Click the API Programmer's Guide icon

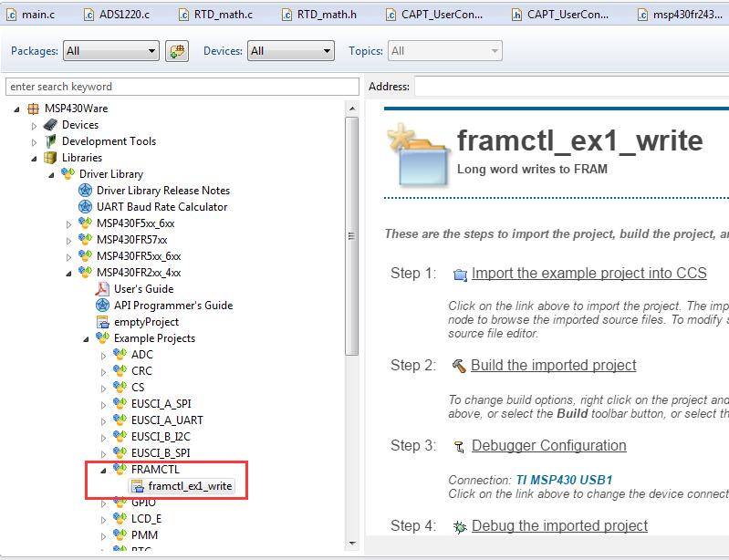pyautogui.click(x=102, y=305)
